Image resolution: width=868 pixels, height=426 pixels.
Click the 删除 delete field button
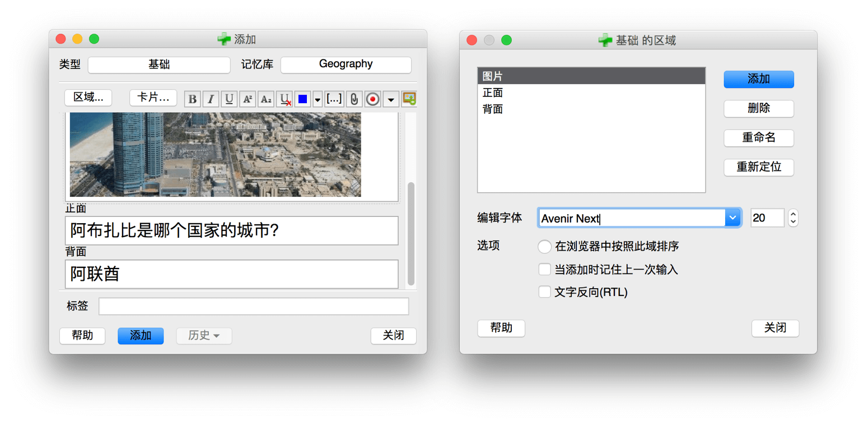click(x=759, y=109)
